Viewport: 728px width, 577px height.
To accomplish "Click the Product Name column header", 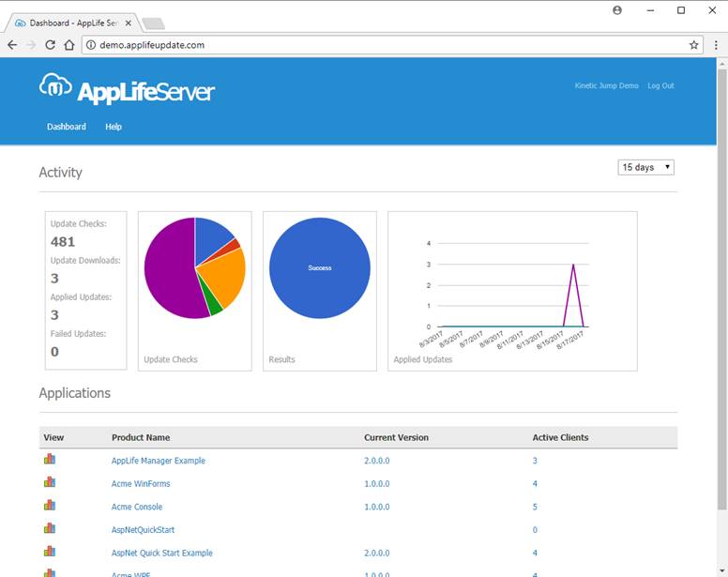I will pos(141,437).
